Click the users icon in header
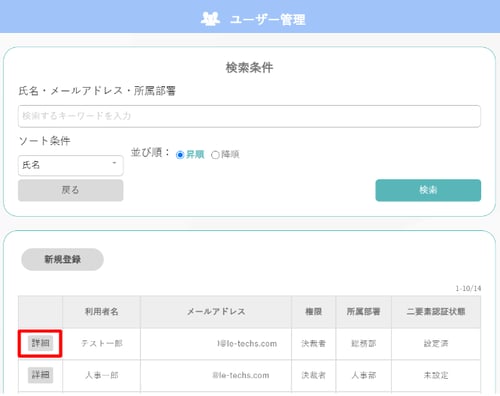Image resolution: width=500 pixels, height=396 pixels. (x=210, y=19)
